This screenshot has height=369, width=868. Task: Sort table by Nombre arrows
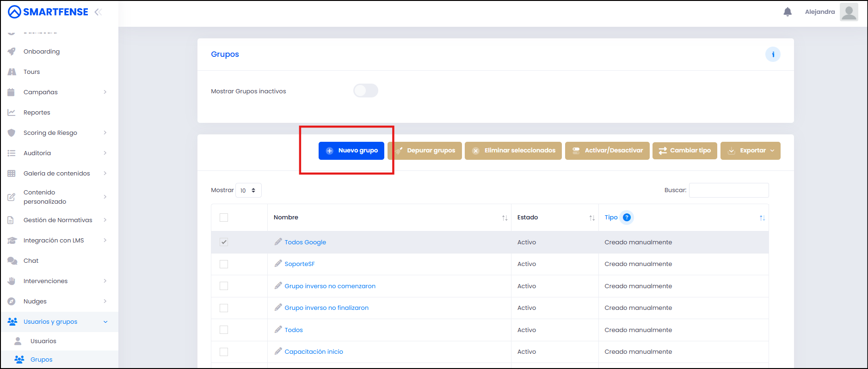(x=505, y=218)
